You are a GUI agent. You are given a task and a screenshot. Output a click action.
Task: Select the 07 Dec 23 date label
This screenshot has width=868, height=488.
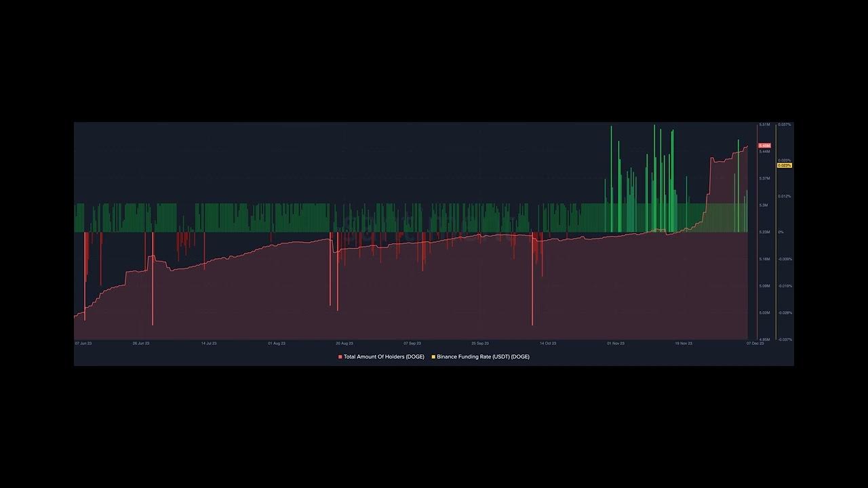(x=755, y=344)
